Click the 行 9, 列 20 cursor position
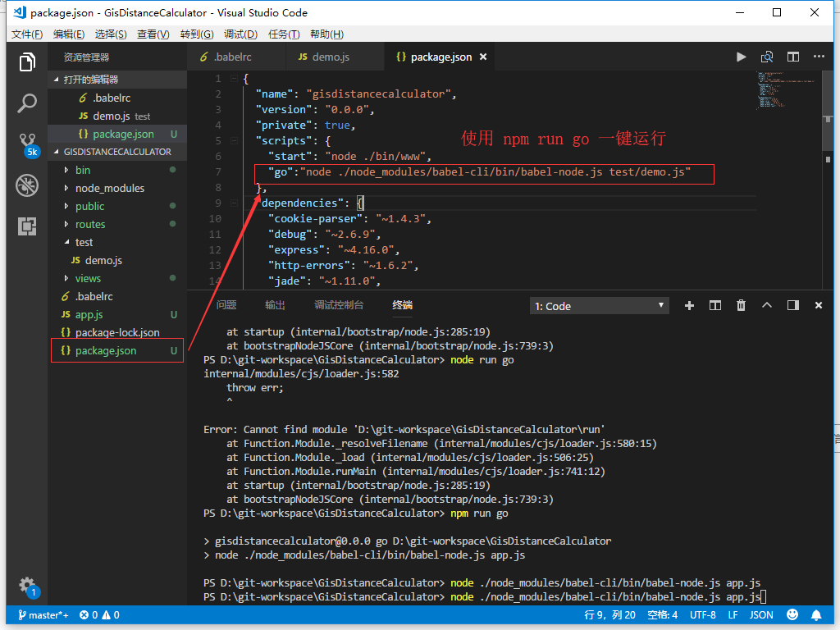The height and width of the screenshot is (630, 840). click(x=609, y=615)
